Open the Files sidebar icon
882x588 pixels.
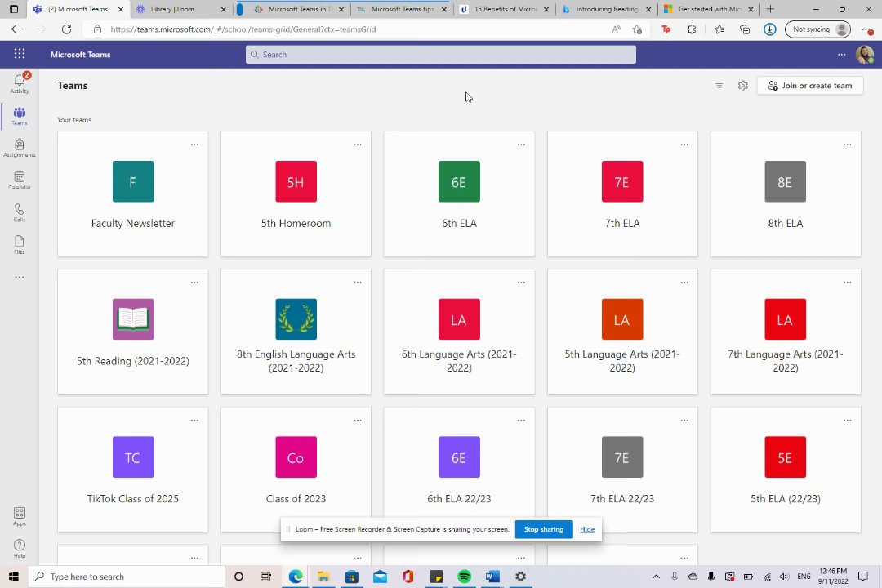(20, 245)
